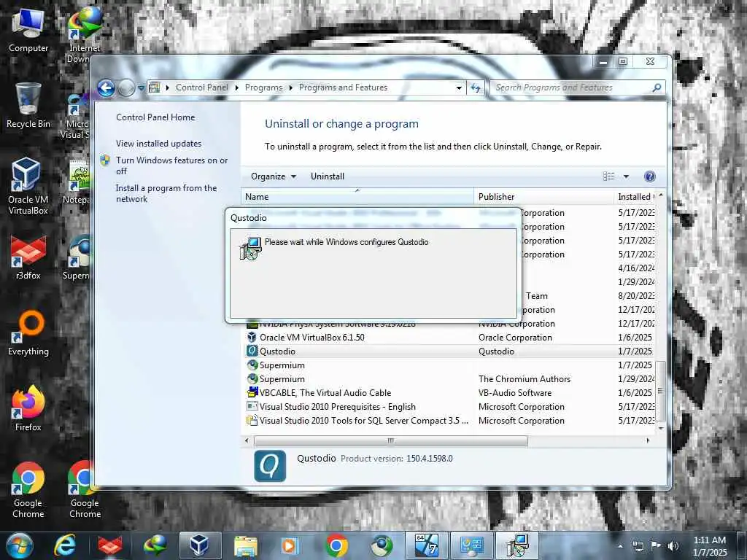Open r3dfox desktop shortcut
The width and height of the screenshot is (747, 560).
[28, 257]
